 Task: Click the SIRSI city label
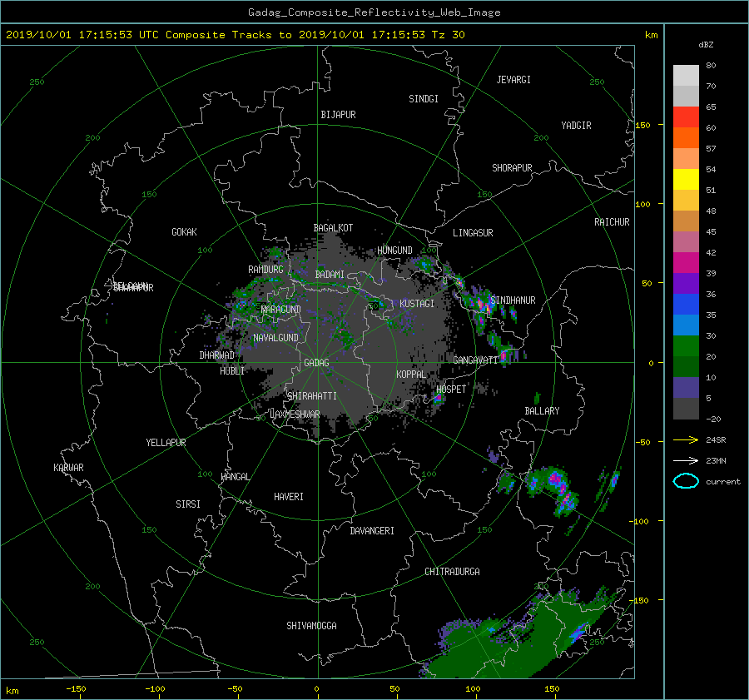click(188, 504)
